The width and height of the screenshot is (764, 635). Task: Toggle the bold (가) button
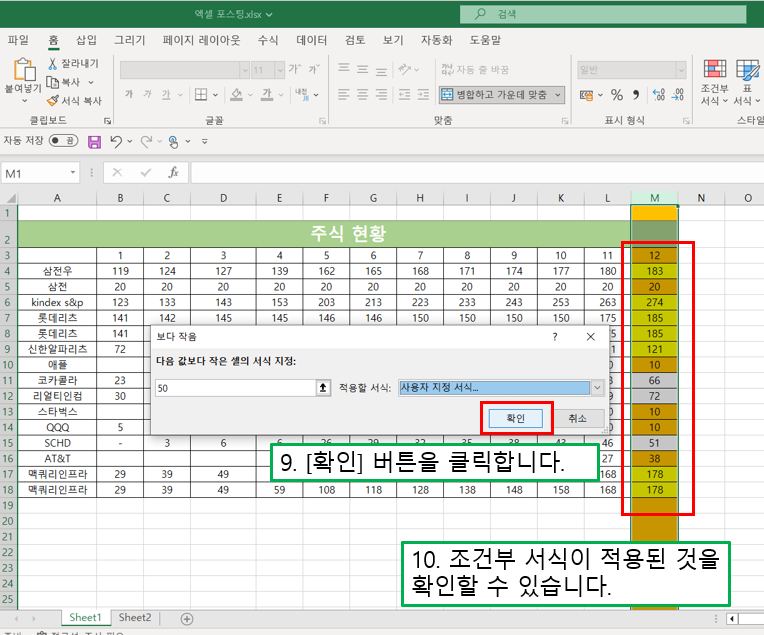pos(129,94)
